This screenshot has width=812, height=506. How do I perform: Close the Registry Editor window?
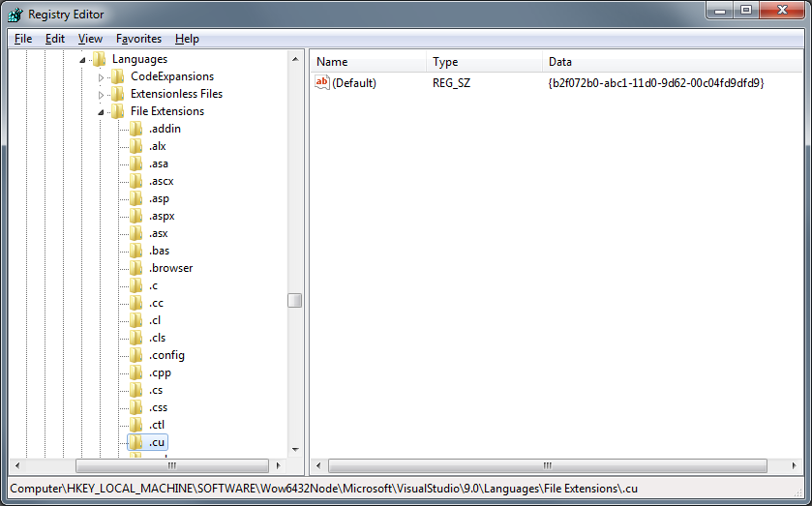(782, 10)
